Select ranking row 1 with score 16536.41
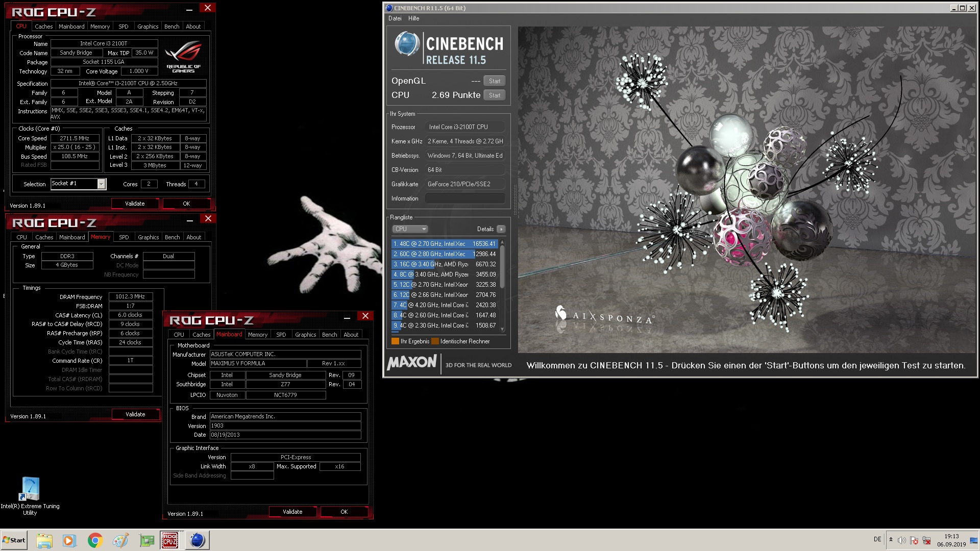 point(444,244)
